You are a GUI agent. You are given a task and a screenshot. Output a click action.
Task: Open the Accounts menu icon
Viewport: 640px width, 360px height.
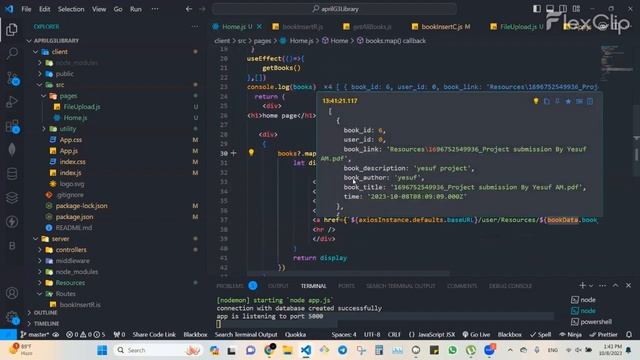12,293
